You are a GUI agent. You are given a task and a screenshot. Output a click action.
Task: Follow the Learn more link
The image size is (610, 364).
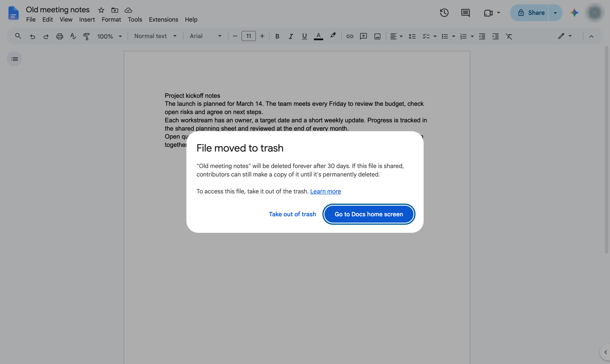tap(326, 191)
